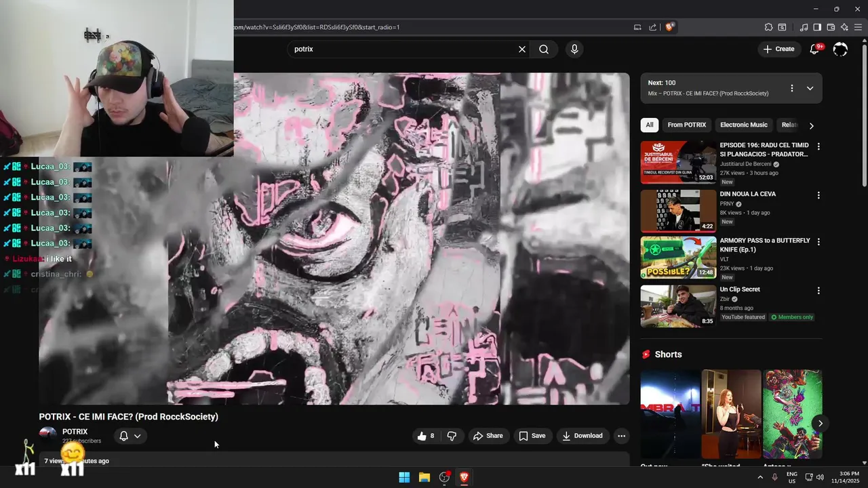
Task: Collapse the mix playlist panel chevron
Action: (810, 88)
